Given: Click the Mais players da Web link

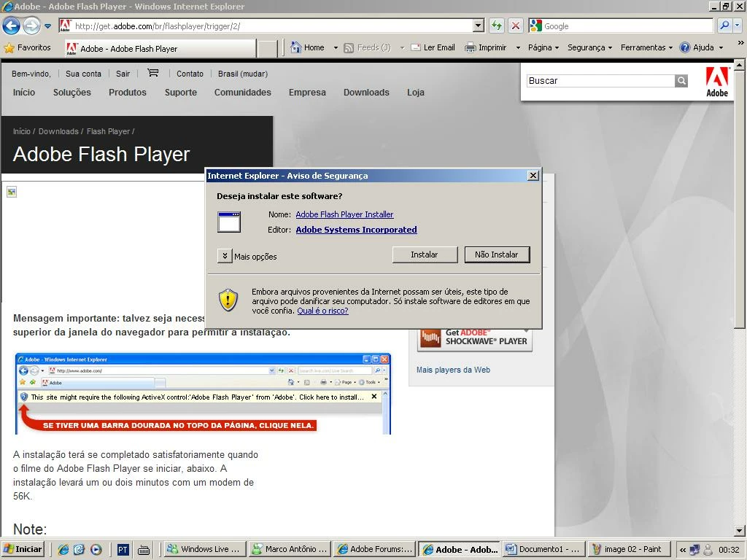Looking at the screenshot, I should (x=453, y=370).
